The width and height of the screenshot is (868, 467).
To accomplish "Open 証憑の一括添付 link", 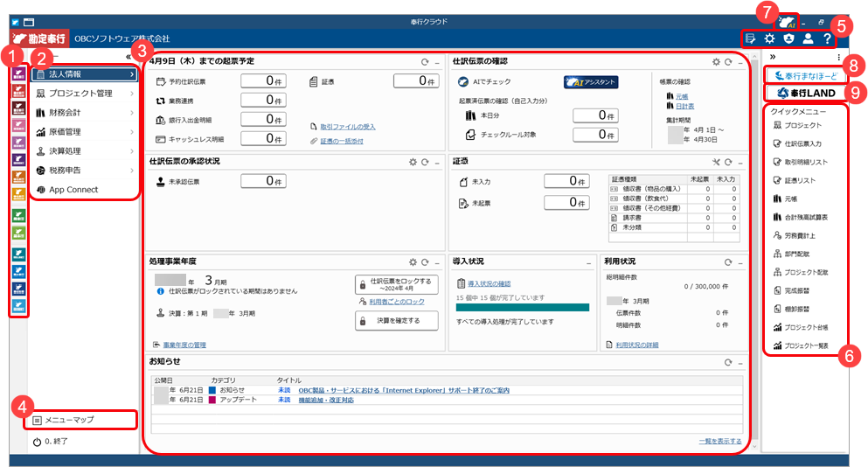I will 342,142.
